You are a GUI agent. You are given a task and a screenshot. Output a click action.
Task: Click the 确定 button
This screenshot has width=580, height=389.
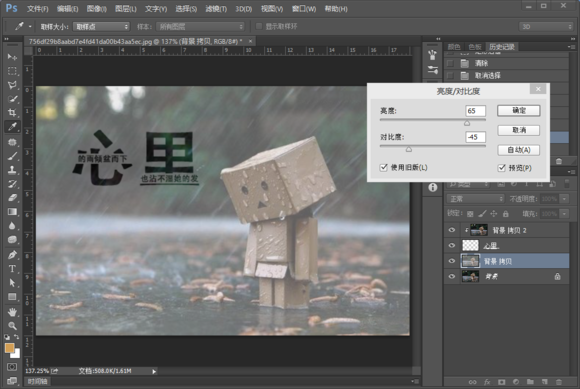point(519,111)
